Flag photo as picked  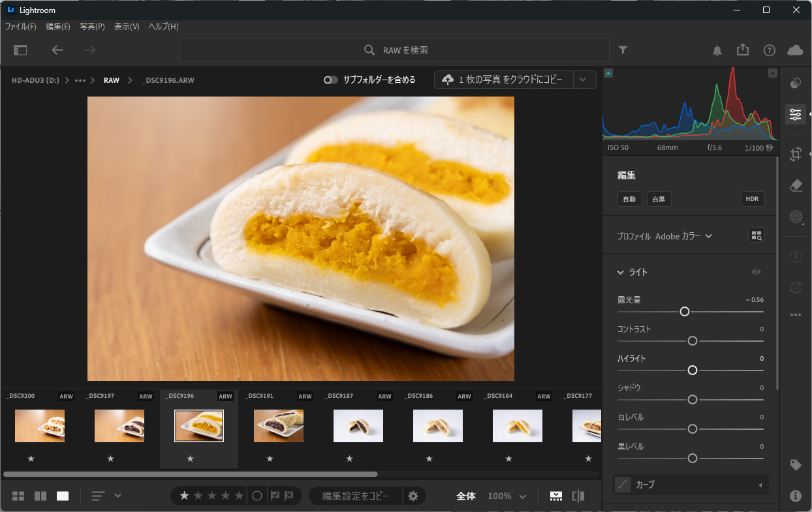(x=275, y=496)
